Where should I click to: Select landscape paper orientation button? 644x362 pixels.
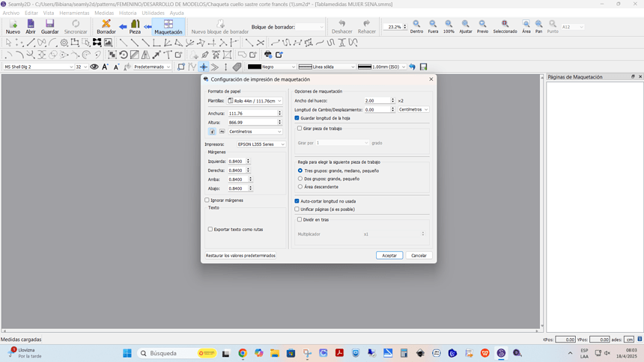click(222, 132)
